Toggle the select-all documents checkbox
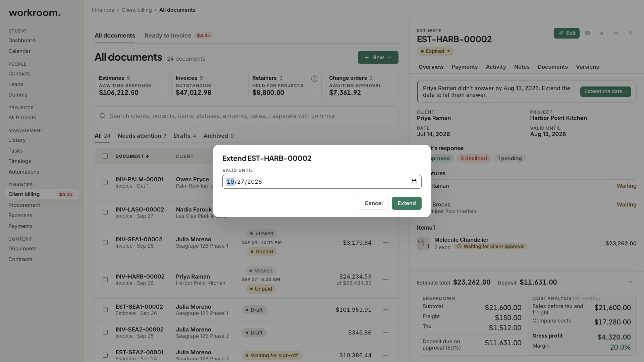The image size is (644, 362). click(105, 156)
